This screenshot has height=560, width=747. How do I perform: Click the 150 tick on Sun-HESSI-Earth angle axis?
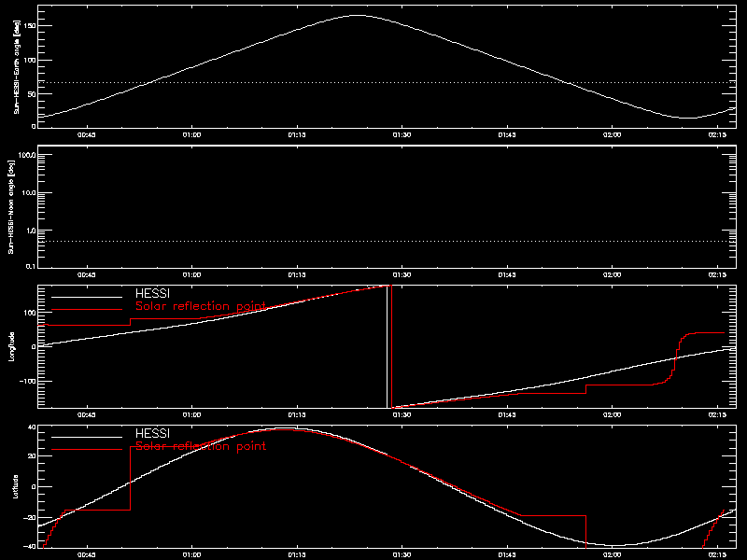30,25
